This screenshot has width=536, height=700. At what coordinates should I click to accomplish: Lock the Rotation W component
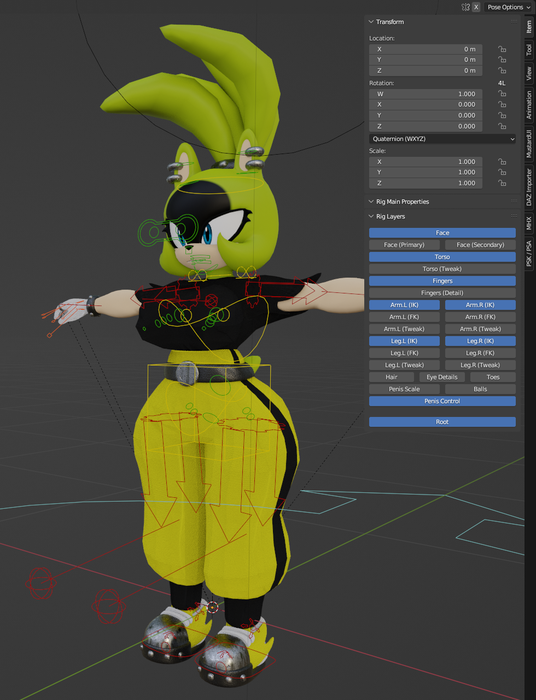502,94
